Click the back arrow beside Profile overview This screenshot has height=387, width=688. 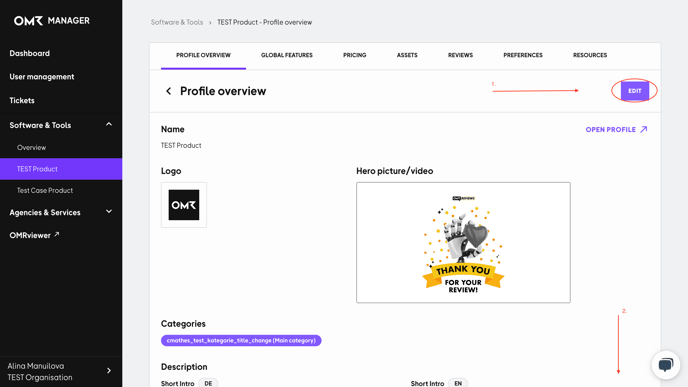pyautogui.click(x=168, y=91)
